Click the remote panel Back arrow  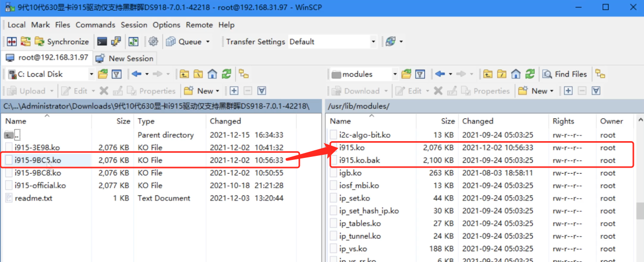(x=440, y=74)
